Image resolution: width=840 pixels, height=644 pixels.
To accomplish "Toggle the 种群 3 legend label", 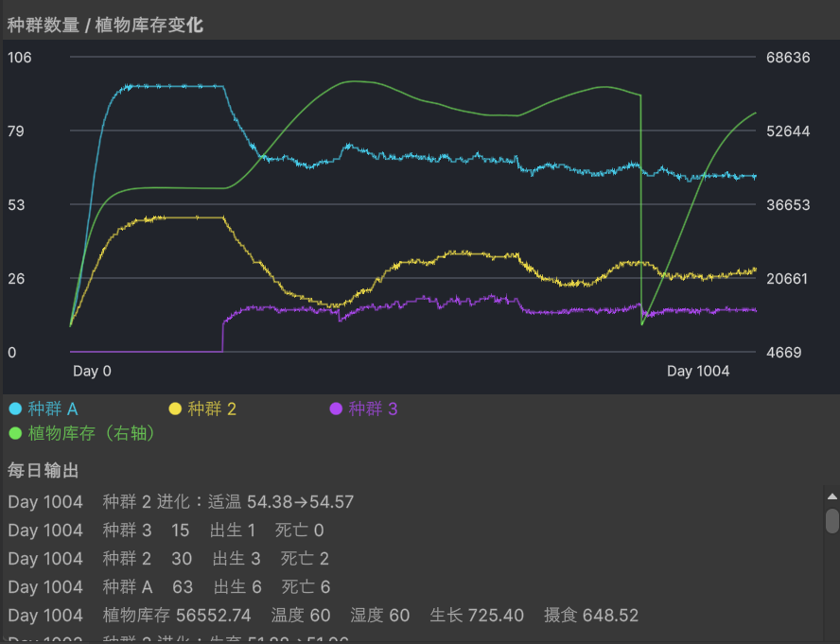I will tap(373, 409).
